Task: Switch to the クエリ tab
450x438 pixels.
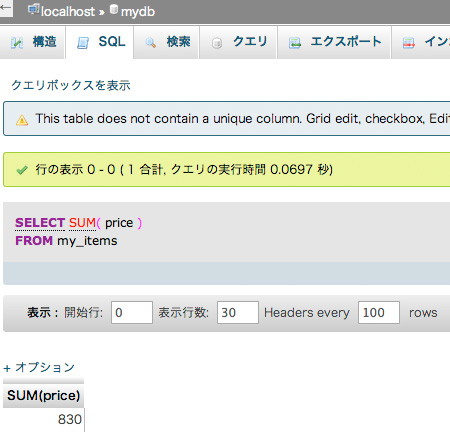Action: click(x=238, y=42)
